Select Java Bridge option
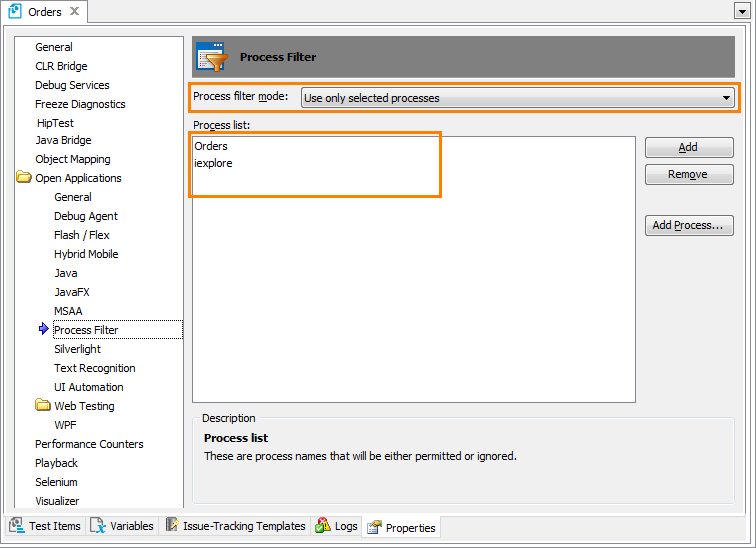Screen dimensions: 756x548 63,140
